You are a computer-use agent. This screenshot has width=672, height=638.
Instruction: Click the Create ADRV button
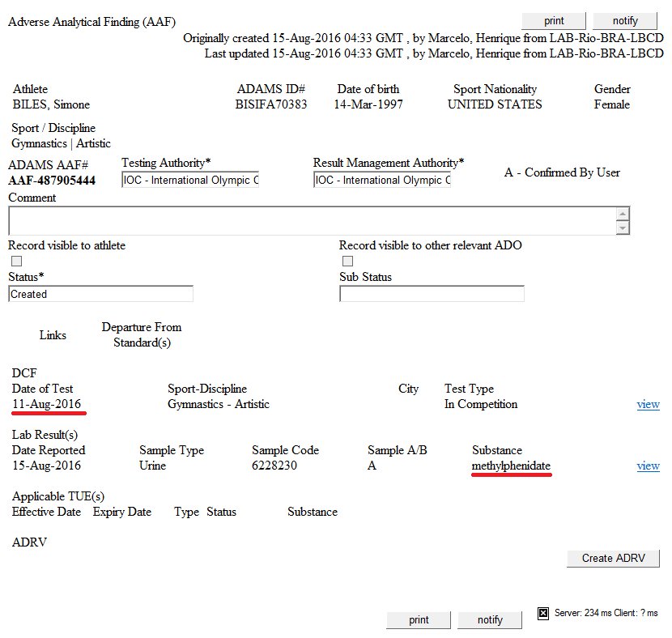coord(613,559)
